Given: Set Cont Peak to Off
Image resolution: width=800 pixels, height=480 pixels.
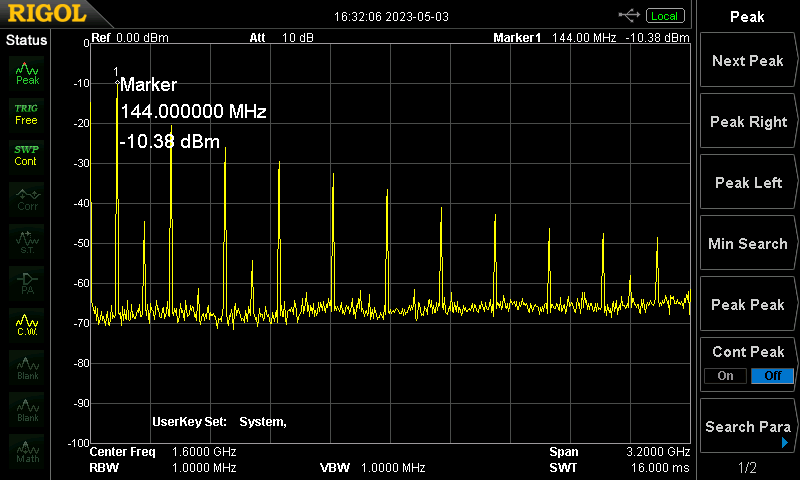Looking at the screenshot, I should tap(771, 376).
